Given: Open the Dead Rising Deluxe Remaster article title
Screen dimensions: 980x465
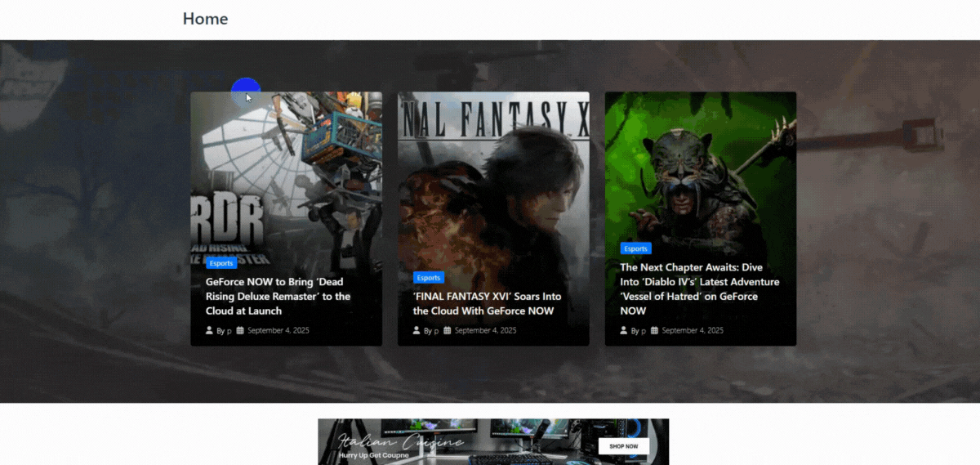Looking at the screenshot, I should click(278, 297).
